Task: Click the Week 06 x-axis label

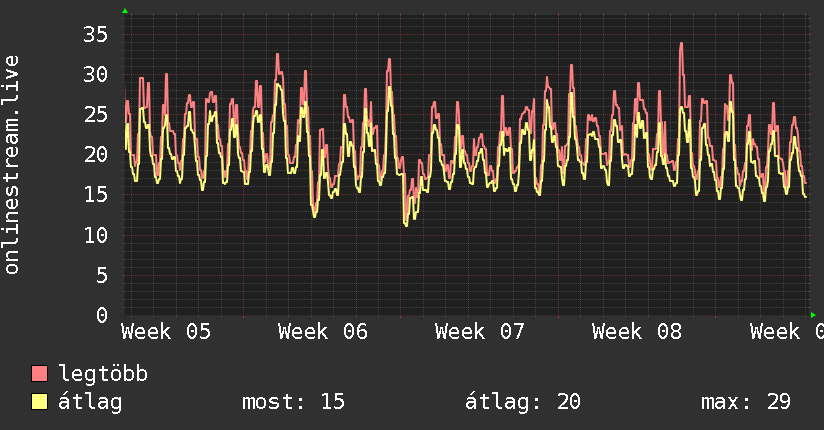Action: click(323, 332)
